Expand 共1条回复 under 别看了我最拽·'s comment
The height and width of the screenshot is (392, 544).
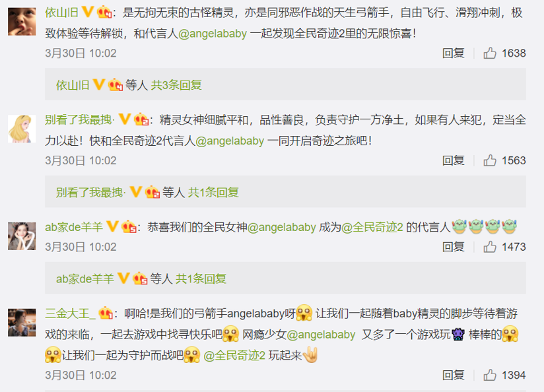coord(213,192)
